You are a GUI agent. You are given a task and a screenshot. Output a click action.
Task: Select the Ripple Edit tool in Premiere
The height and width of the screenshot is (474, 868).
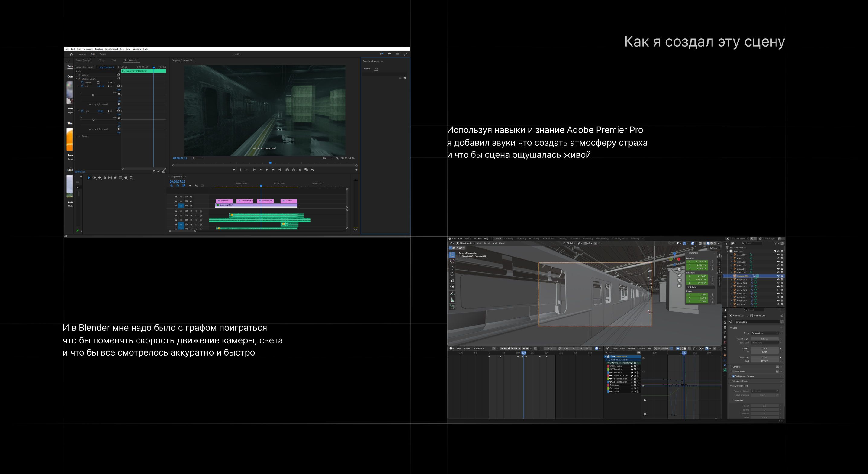coord(99,178)
